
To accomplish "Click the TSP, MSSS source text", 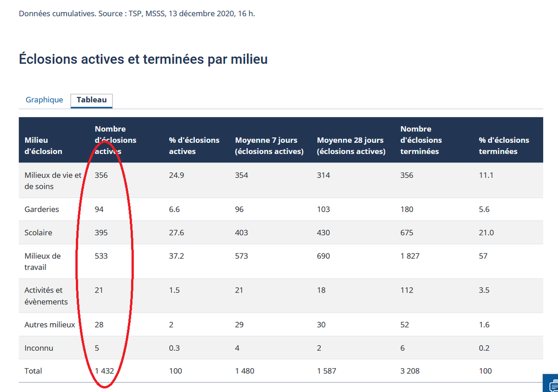I will point(144,13).
